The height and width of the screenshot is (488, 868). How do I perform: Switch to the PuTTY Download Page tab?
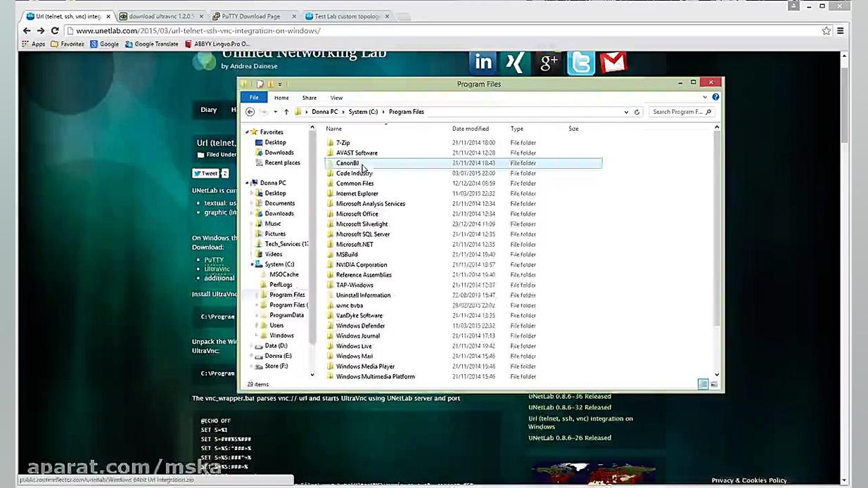tap(252, 16)
